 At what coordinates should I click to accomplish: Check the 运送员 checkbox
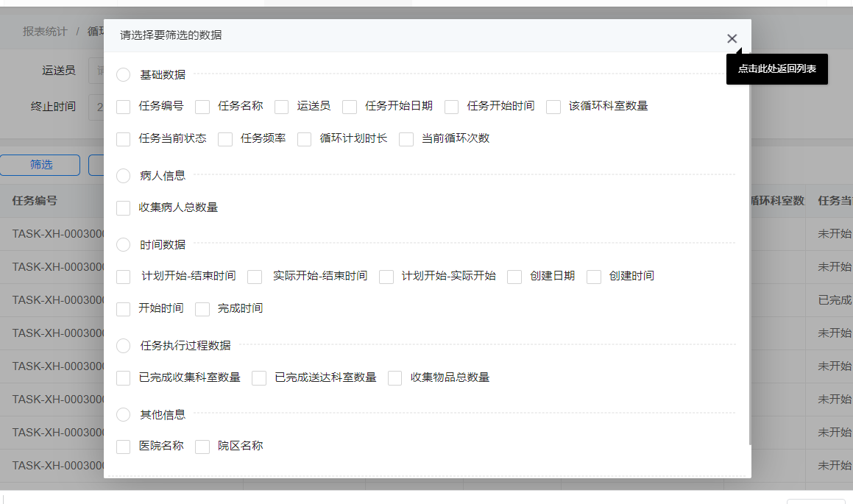[x=282, y=107]
